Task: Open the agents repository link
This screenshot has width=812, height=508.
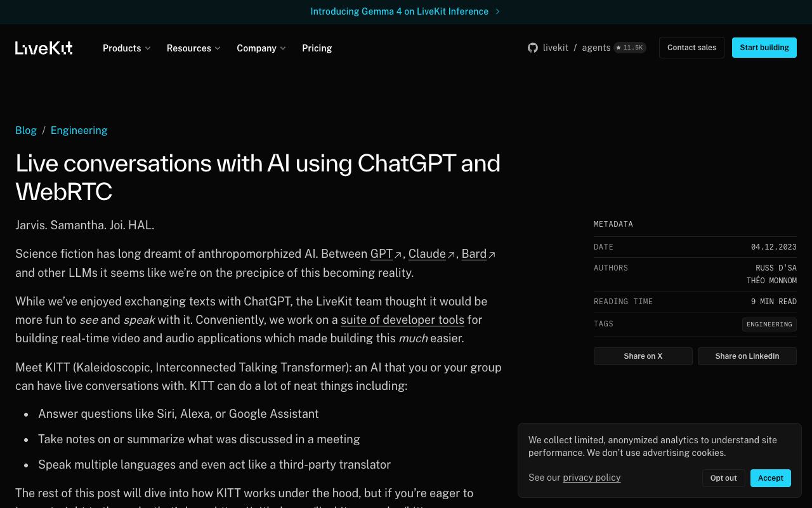Action: (x=596, y=48)
